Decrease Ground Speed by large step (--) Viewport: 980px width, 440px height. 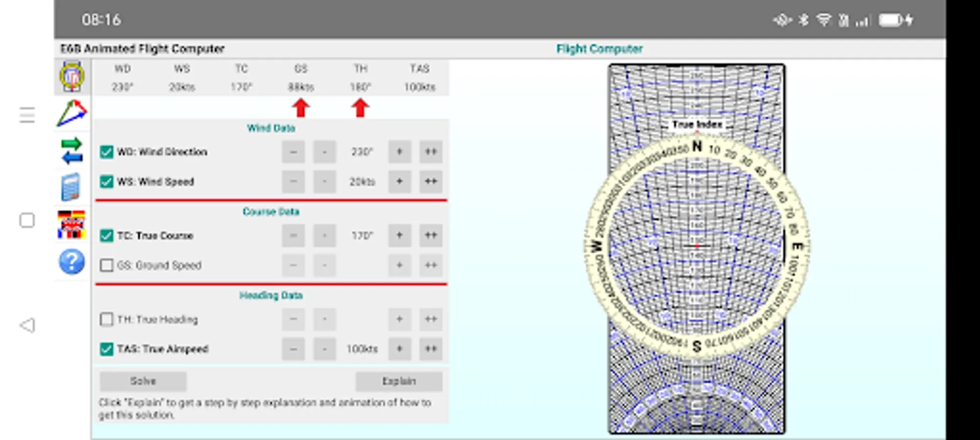[293, 265]
